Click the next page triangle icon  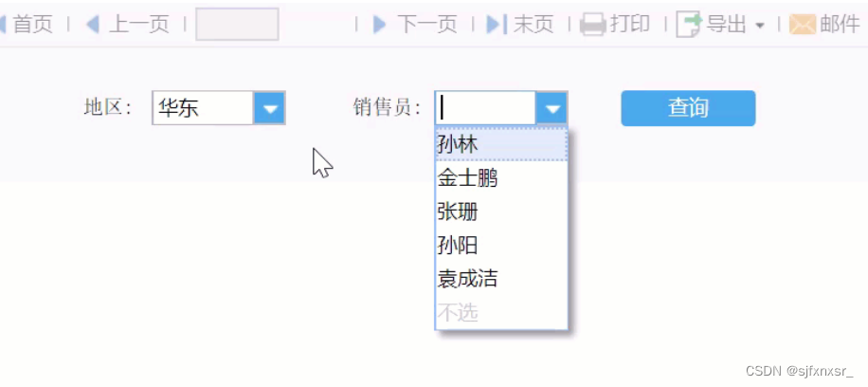[379, 25]
